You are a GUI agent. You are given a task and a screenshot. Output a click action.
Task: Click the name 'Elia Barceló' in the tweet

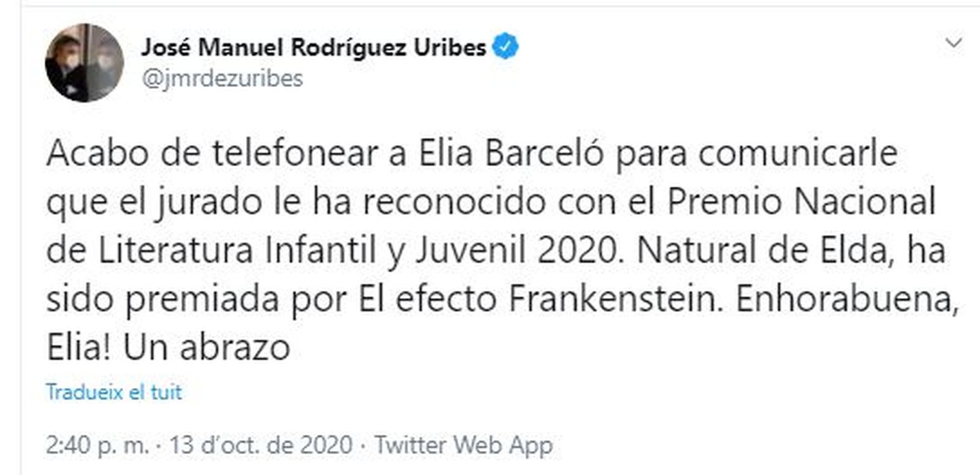click(511, 154)
